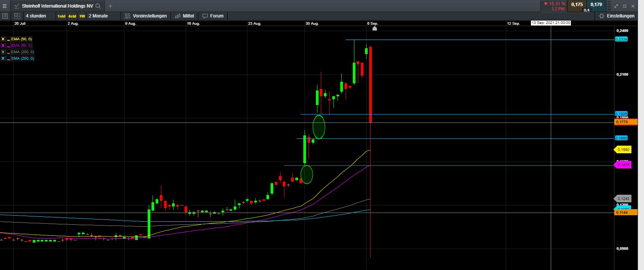Click the magenta 0,1475 SMA value tag
The image size is (644, 270).
(x=623, y=165)
